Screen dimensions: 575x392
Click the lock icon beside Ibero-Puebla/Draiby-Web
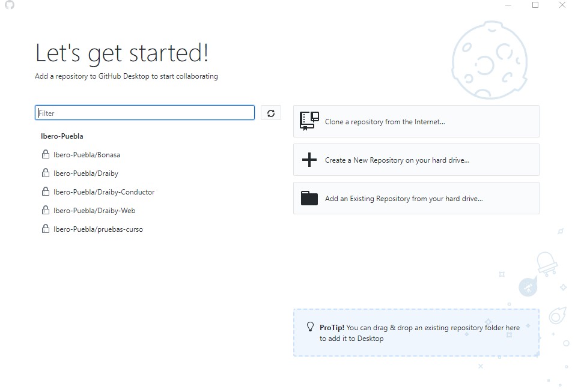point(46,210)
